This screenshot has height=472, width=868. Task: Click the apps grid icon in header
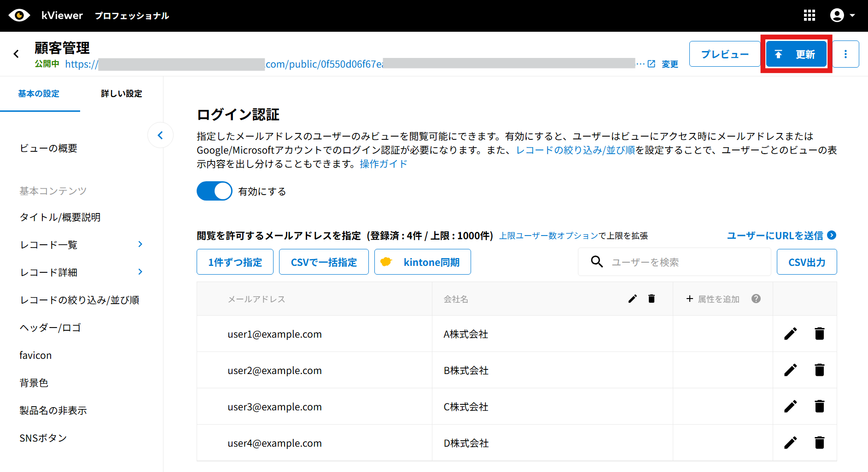pos(809,16)
